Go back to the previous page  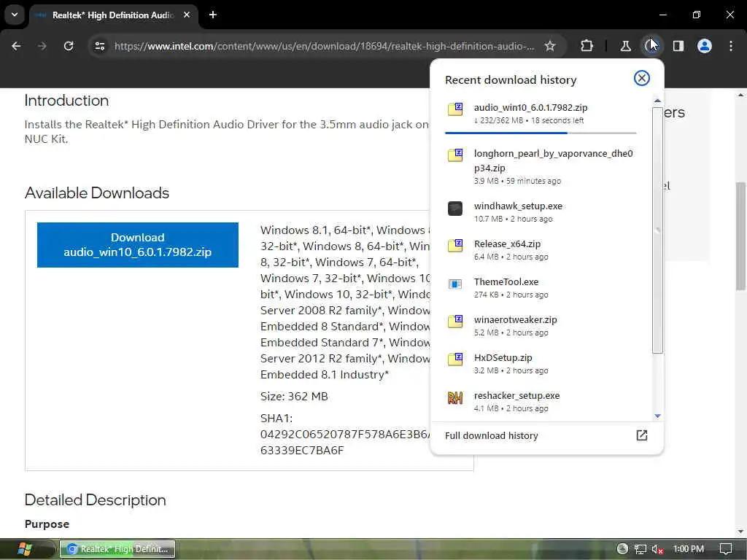(16, 46)
